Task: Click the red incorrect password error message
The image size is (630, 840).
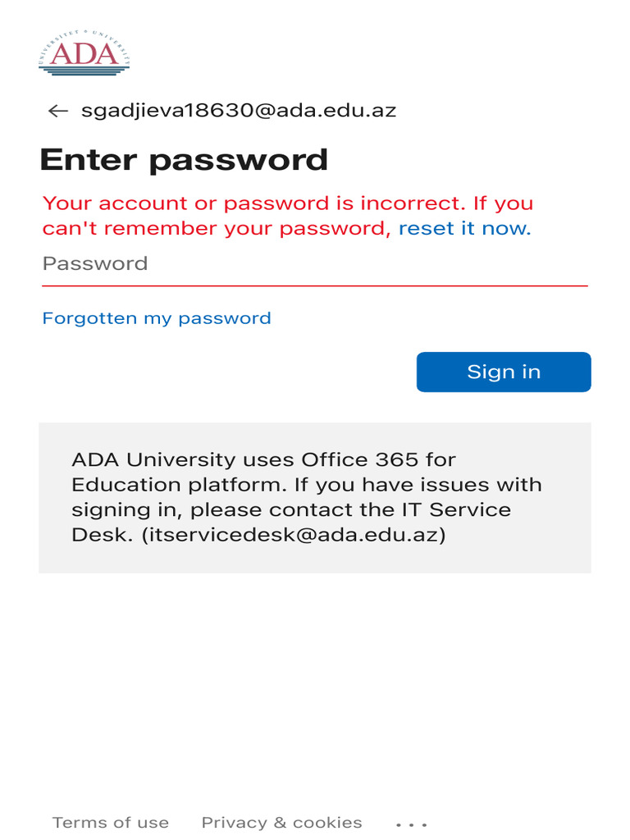Action: pos(288,216)
